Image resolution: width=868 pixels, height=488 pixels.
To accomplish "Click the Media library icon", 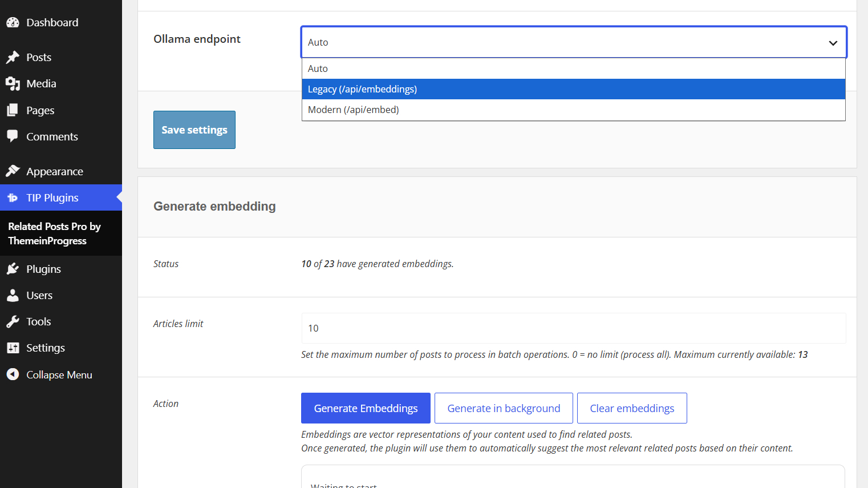I will [x=13, y=84].
